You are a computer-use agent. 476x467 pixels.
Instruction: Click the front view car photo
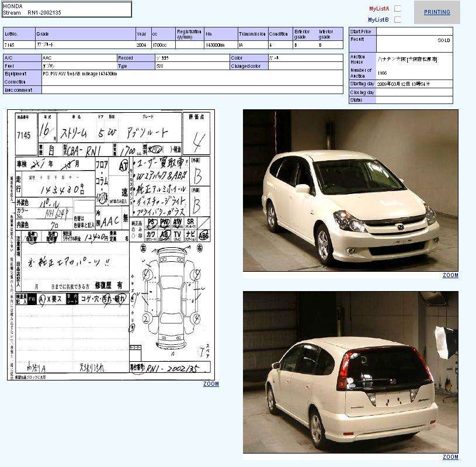[x=350, y=191]
